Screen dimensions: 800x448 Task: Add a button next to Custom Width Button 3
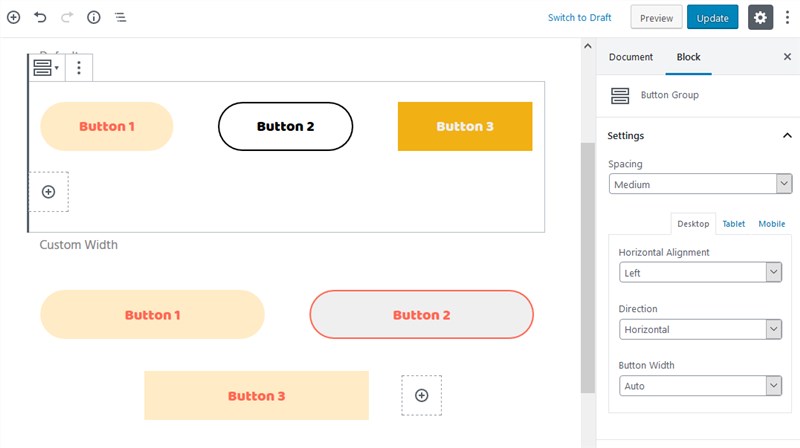421,395
